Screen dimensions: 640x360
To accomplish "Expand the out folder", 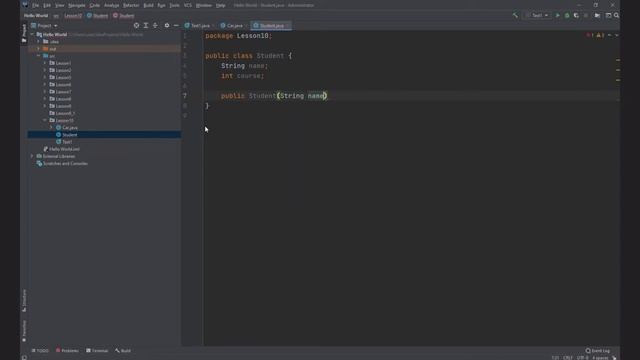I will click(39, 49).
